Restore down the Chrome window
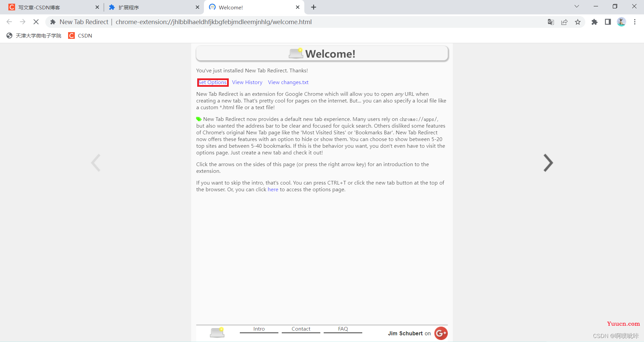This screenshot has width=644, height=342. 615,6
